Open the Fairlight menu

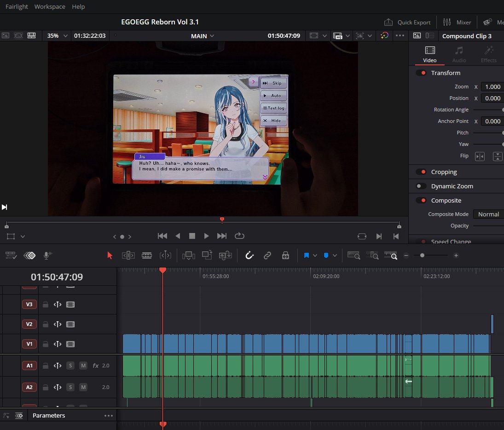point(17,6)
